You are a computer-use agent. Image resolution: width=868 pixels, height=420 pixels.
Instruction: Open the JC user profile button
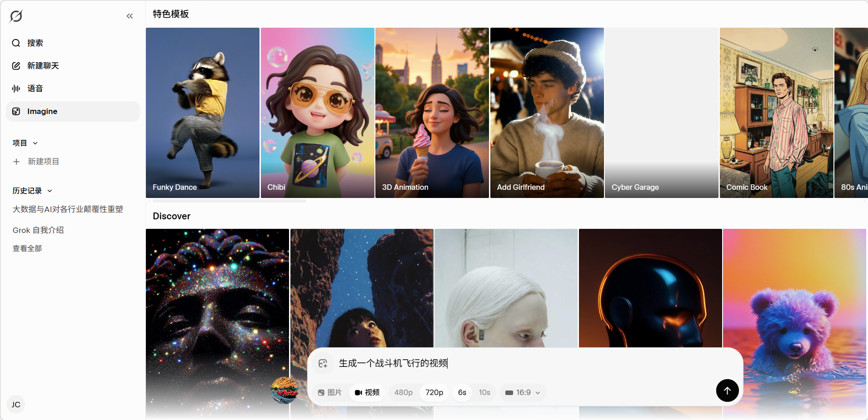point(16,405)
